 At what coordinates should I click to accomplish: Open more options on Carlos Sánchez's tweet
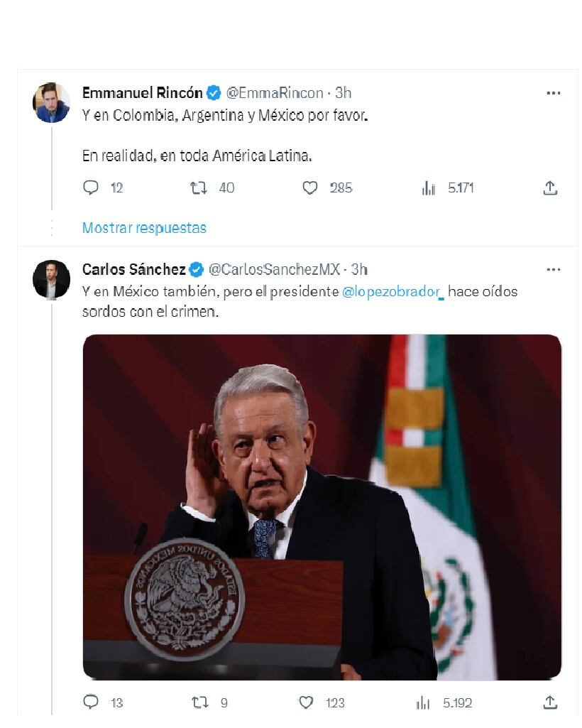pyautogui.click(x=554, y=268)
